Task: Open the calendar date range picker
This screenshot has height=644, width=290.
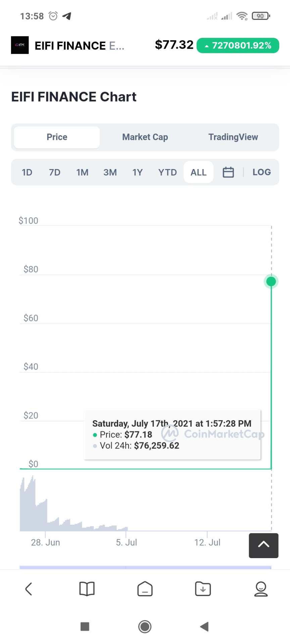Action: pyautogui.click(x=228, y=172)
